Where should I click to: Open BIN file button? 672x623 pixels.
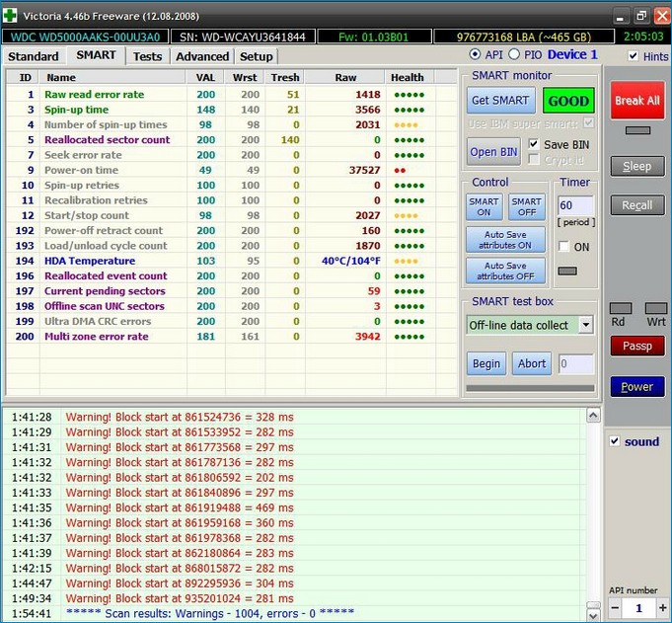[x=493, y=151]
